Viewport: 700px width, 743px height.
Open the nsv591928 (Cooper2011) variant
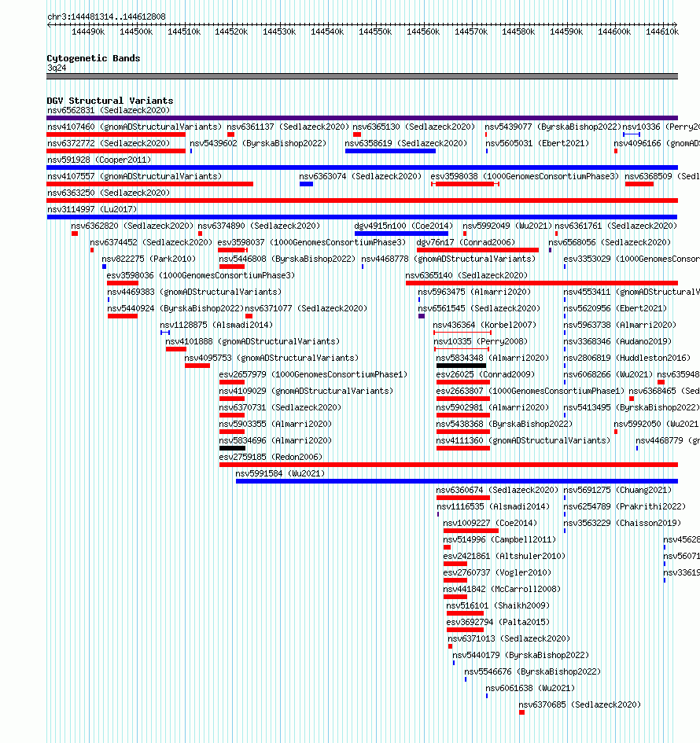(99, 160)
